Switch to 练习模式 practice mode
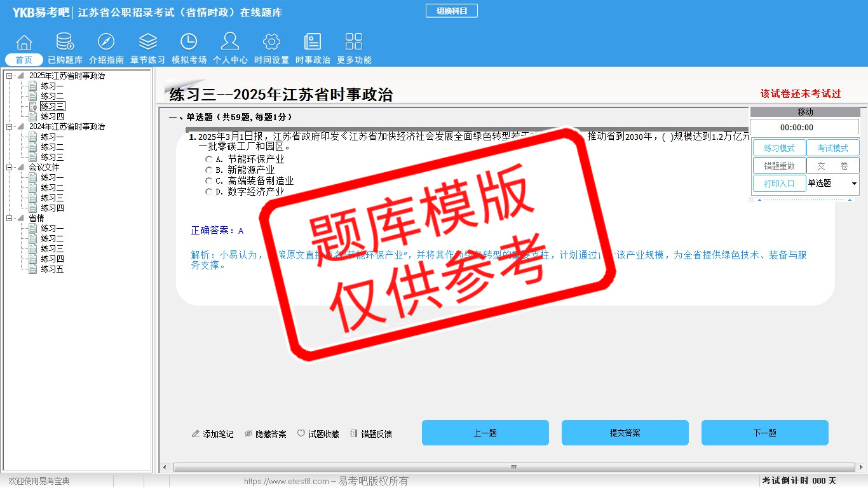868x488 pixels. [779, 148]
